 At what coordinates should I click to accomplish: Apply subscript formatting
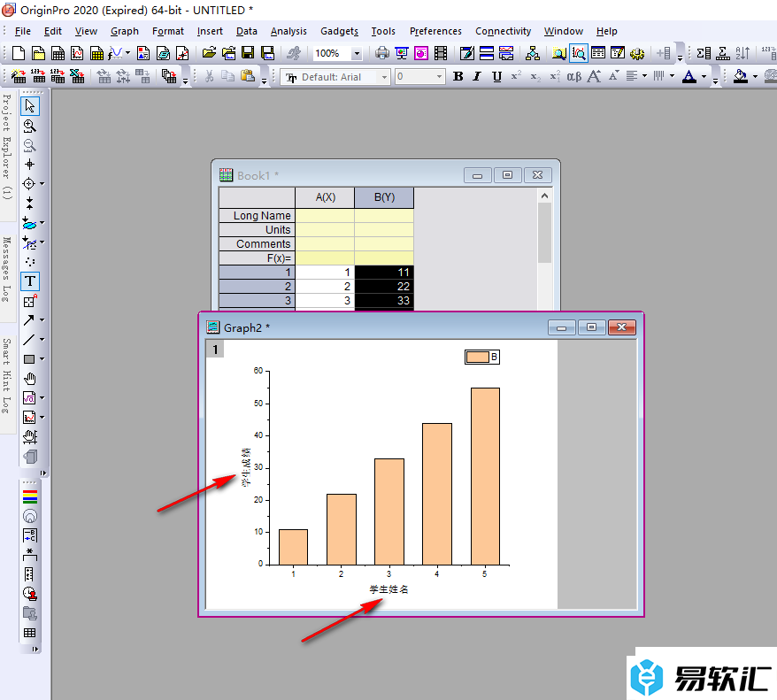coord(535,77)
